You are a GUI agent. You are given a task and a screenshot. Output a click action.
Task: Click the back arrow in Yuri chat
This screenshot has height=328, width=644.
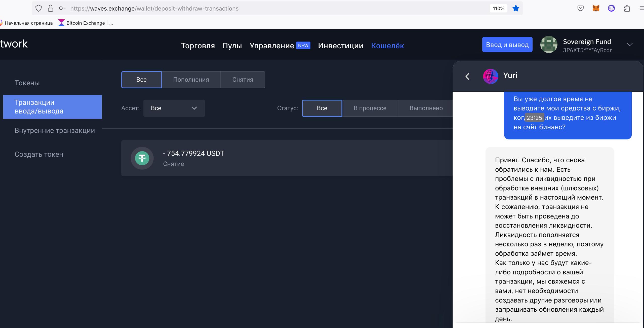(467, 76)
